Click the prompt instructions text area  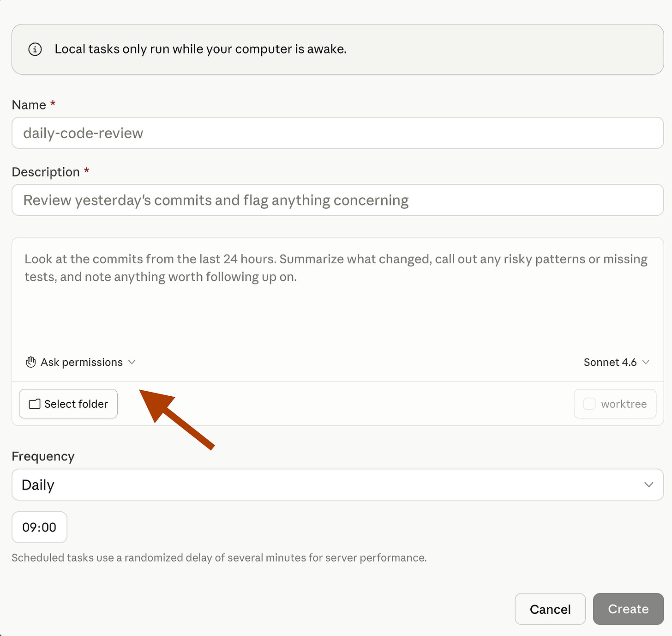tap(337, 300)
